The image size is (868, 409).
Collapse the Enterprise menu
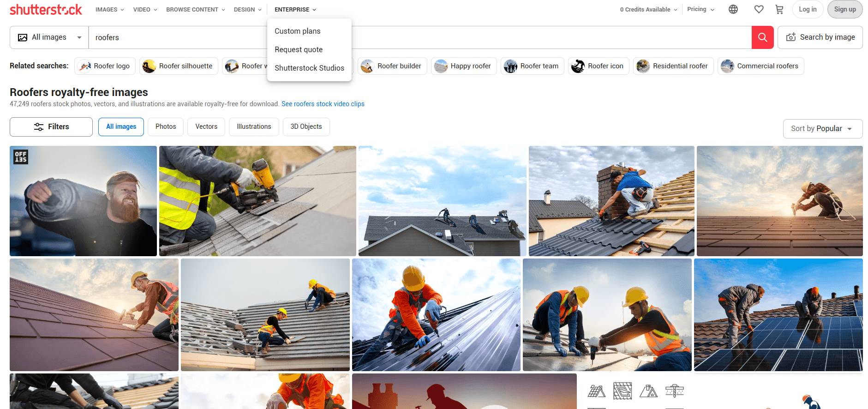(x=295, y=9)
